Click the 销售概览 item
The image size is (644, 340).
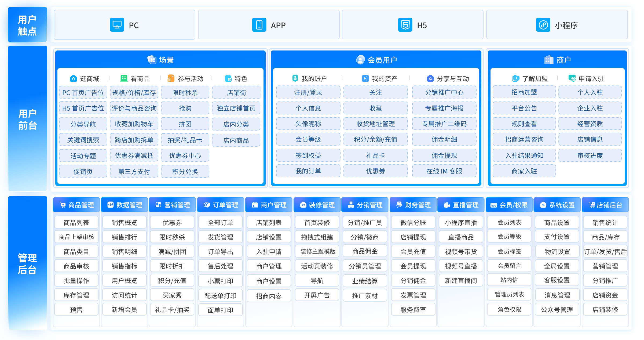coord(125,222)
